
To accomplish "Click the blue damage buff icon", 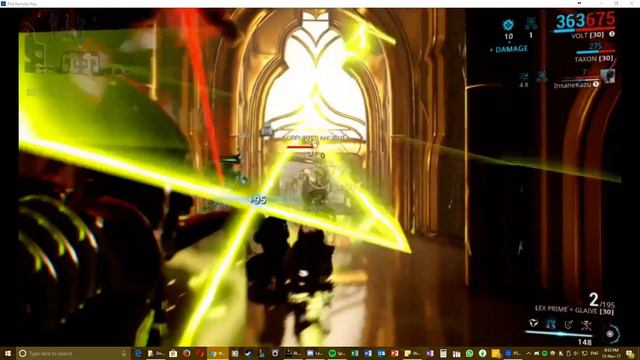I will pos(508,25).
